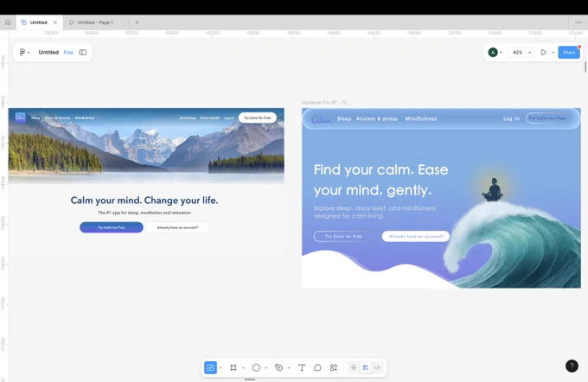Select the mountain lake hero image
588x382 pixels.
coord(146,146)
